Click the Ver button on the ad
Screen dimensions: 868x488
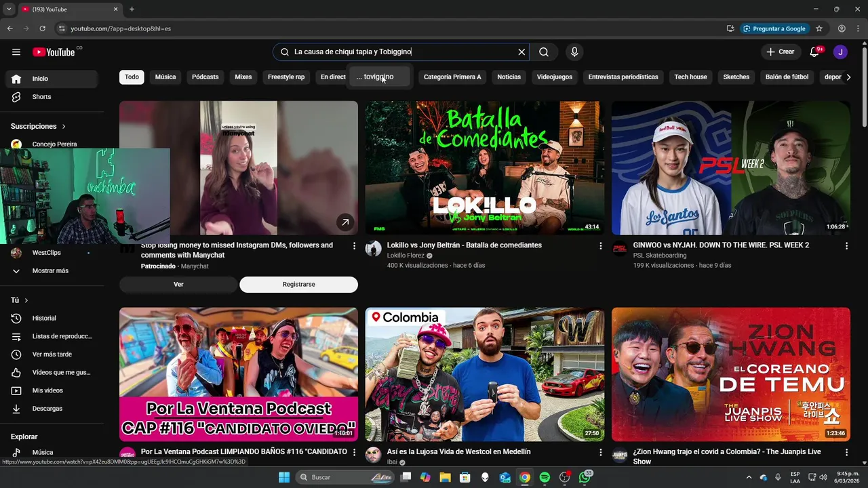tap(178, 285)
